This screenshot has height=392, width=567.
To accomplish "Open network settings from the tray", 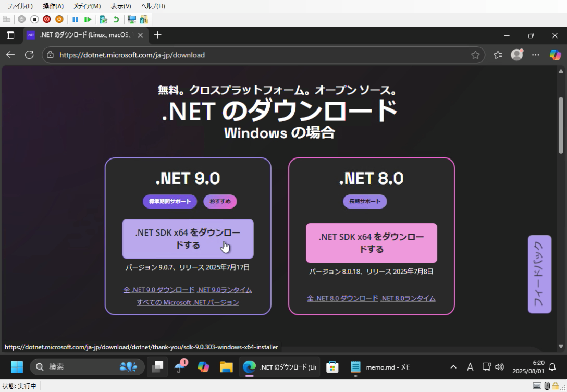I will [x=486, y=367].
